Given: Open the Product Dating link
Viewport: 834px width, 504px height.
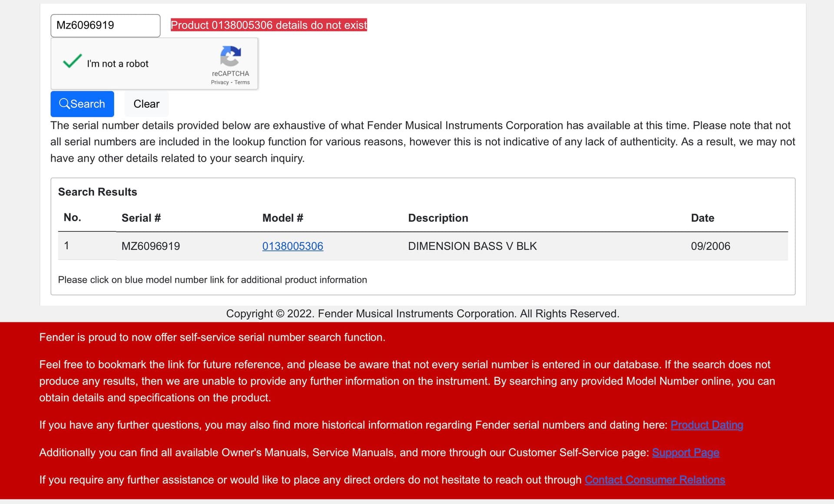Looking at the screenshot, I should pyautogui.click(x=706, y=425).
